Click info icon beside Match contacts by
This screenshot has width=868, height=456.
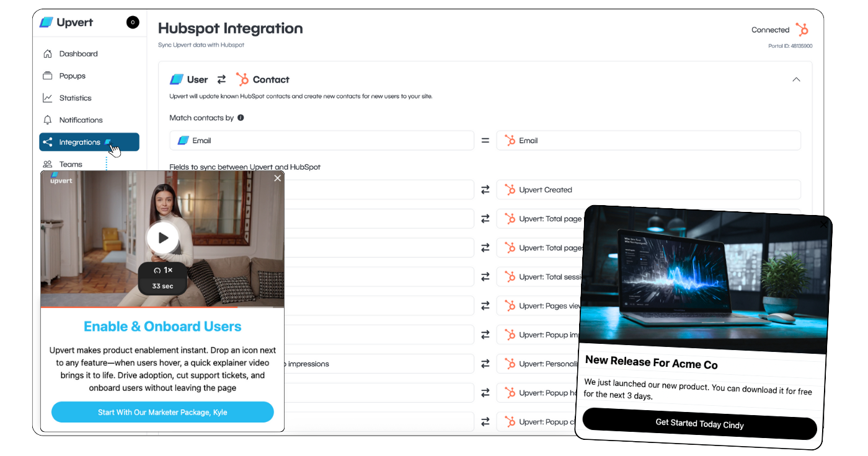coord(241,118)
